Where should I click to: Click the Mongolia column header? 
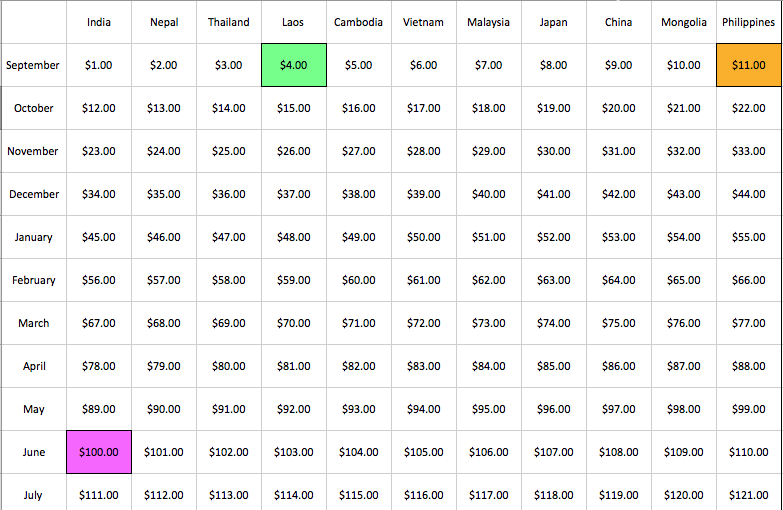tap(683, 22)
